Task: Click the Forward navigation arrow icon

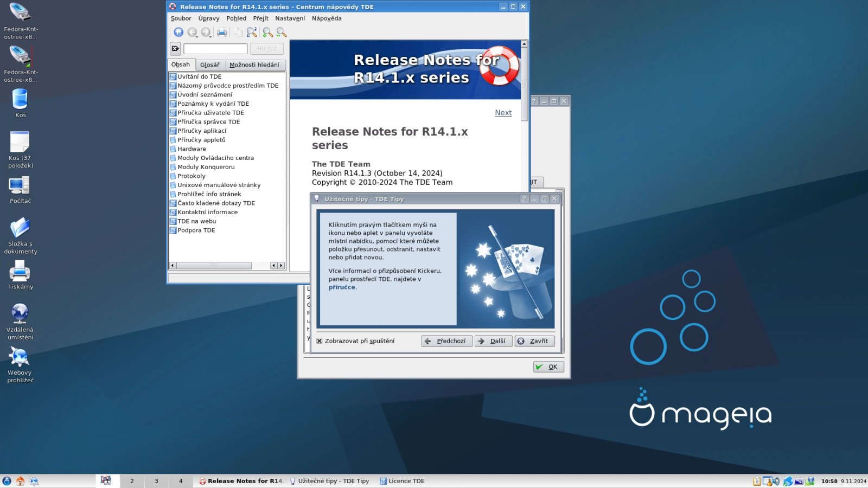Action: point(205,33)
